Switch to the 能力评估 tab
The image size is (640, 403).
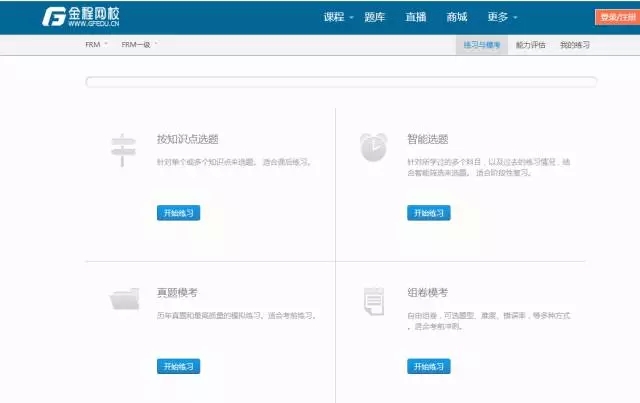(x=530, y=45)
